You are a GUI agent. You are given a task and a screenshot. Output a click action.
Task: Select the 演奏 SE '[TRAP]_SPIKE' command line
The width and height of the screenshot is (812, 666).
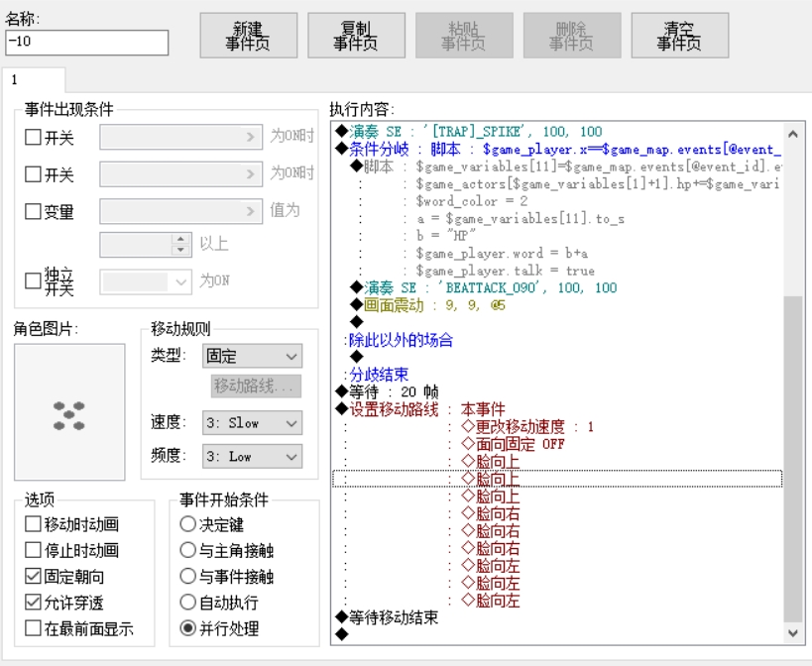[x=557, y=132]
